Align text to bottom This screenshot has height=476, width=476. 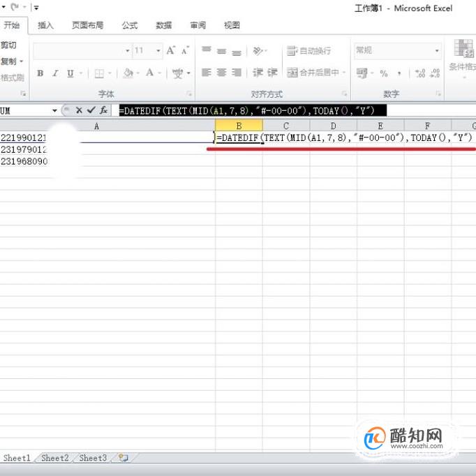[237, 52]
